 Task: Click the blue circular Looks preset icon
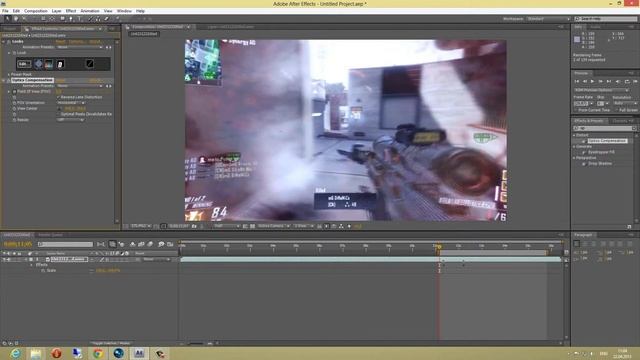click(38, 64)
